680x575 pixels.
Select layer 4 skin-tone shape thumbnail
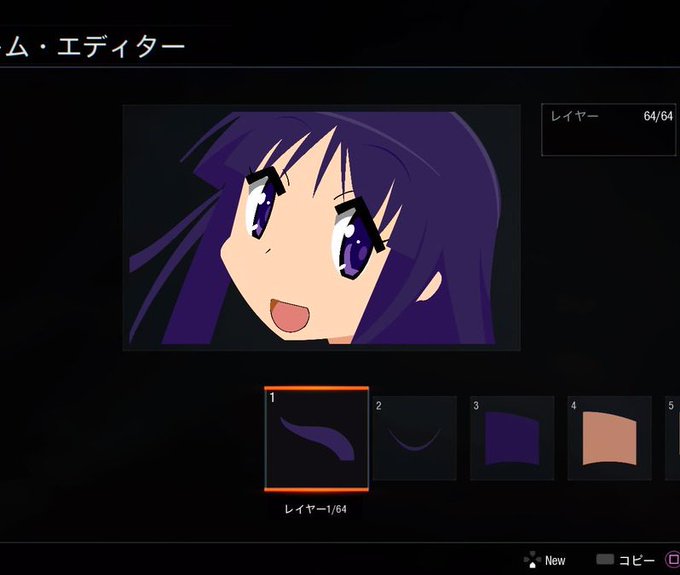coord(610,438)
